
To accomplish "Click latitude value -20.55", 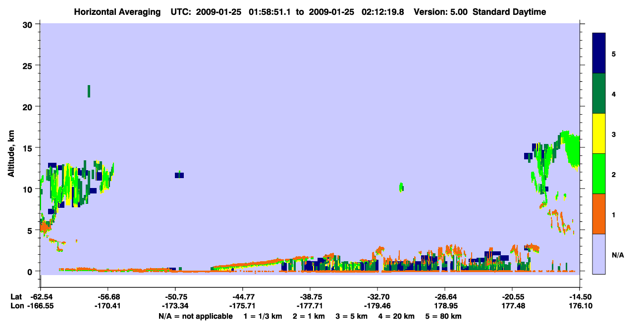I will pyautogui.click(x=512, y=297).
